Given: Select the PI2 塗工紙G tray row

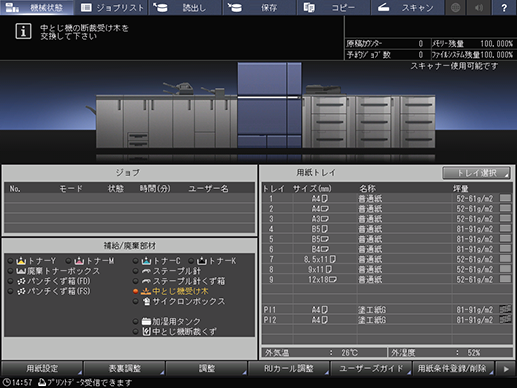Looking at the screenshot, I should (x=387, y=320).
